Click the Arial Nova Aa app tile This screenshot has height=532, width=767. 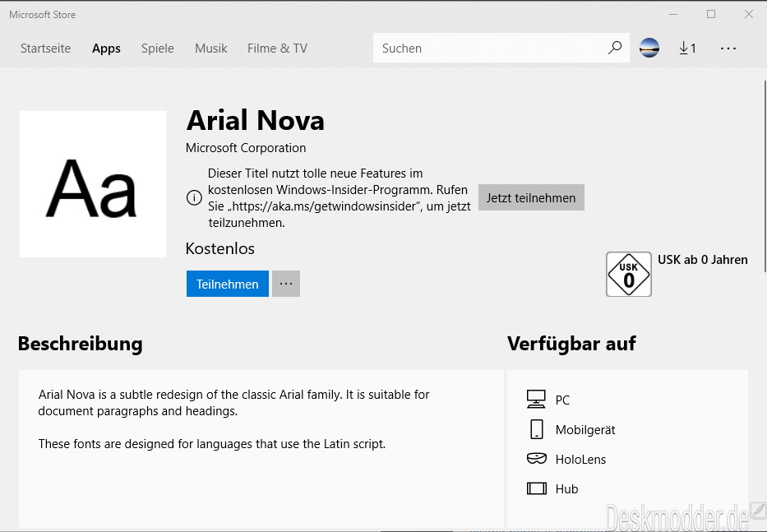coord(93,184)
